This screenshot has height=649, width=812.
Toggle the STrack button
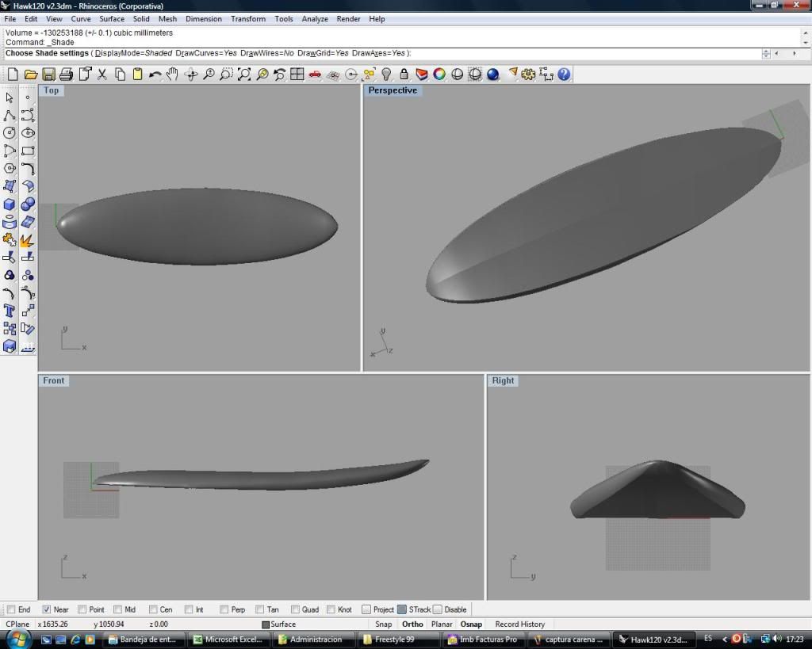pyautogui.click(x=414, y=609)
